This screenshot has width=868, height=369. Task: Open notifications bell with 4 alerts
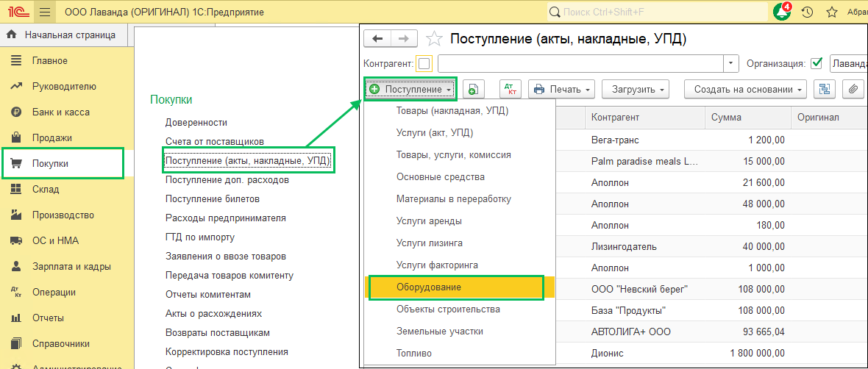coord(782,12)
